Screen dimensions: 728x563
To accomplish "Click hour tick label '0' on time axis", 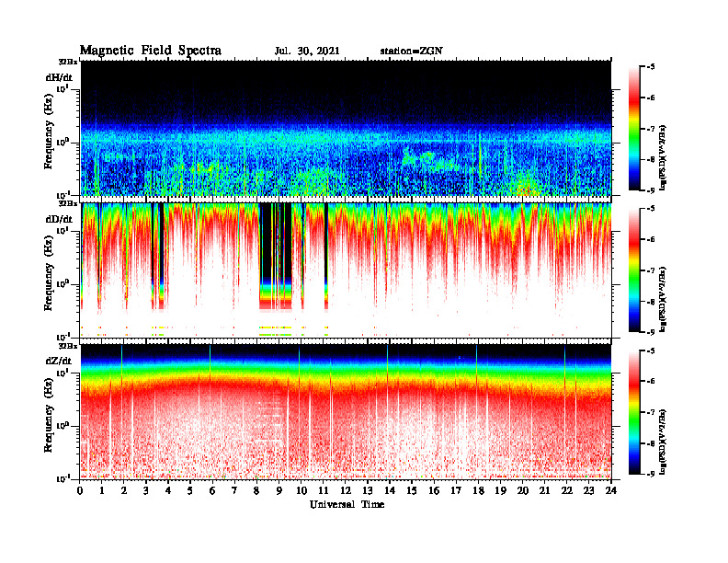I will 80,490.
